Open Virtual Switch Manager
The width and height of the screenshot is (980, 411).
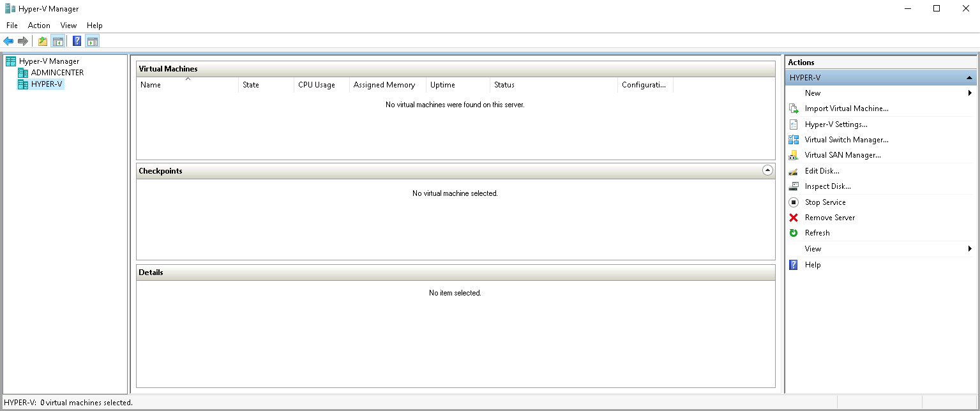846,140
